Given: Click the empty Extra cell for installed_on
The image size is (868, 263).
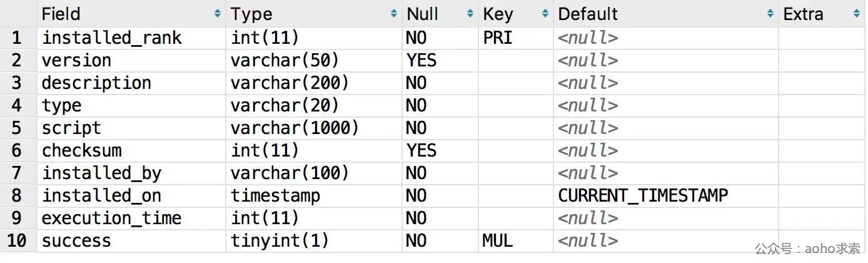Looking at the screenshot, I should [x=822, y=195].
